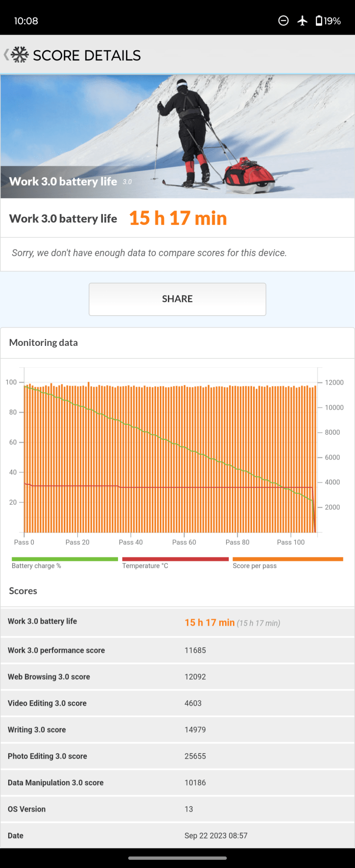
Task: Tap the Monitoring data heading
Action: pos(43,342)
